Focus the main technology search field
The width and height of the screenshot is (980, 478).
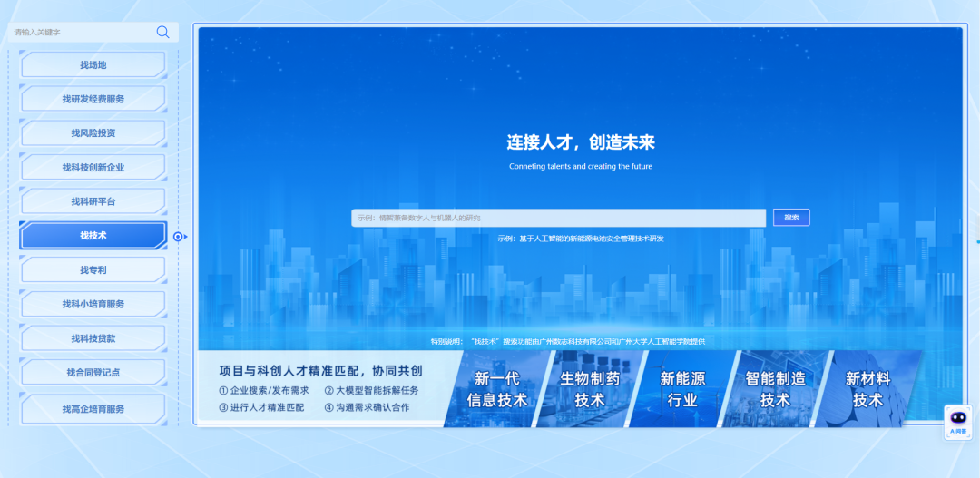tap(558, 218)
